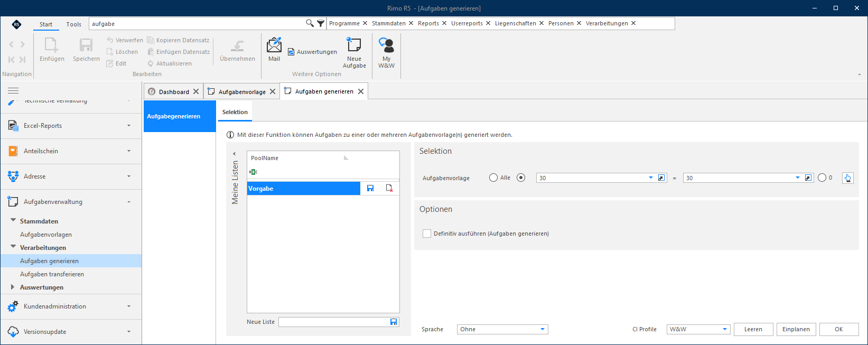
Task: Click the Aufgabegenerieren blue panel item
Action: click(180, 116)
